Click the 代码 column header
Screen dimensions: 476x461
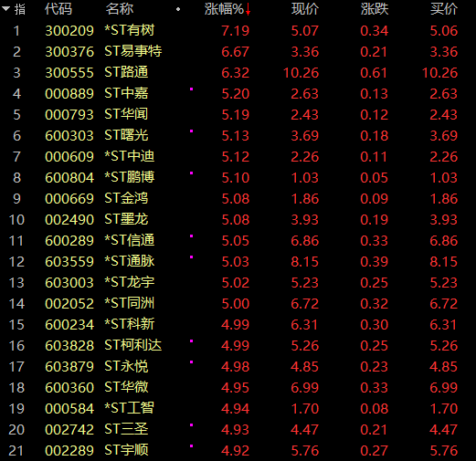coord(58,9)
